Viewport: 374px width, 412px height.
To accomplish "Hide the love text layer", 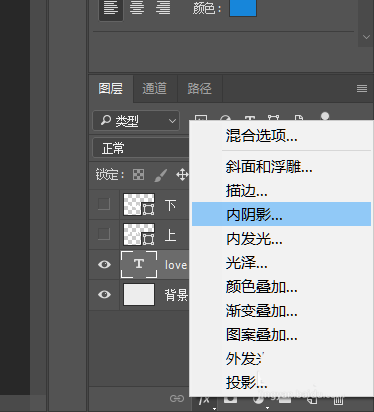I will pyautogui.click(x=104, y=265).
